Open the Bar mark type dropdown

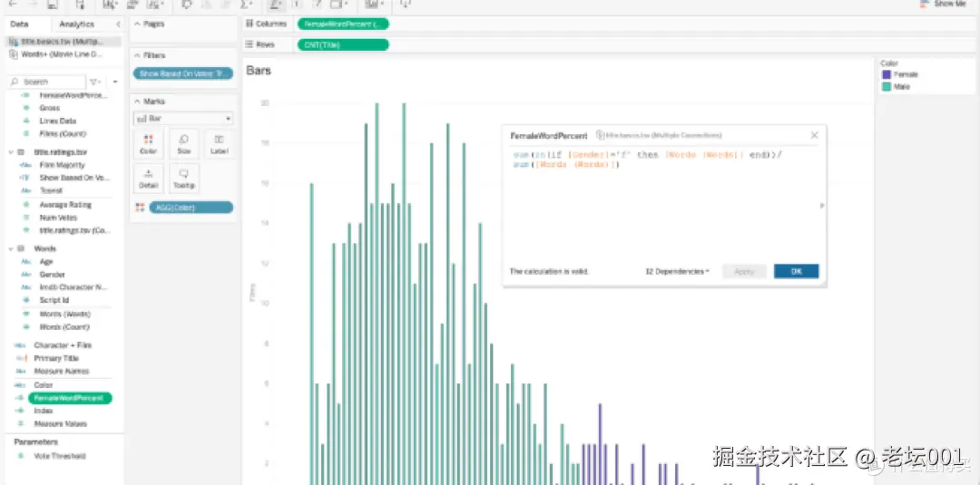pyautogui.click(x=183, y=118)
